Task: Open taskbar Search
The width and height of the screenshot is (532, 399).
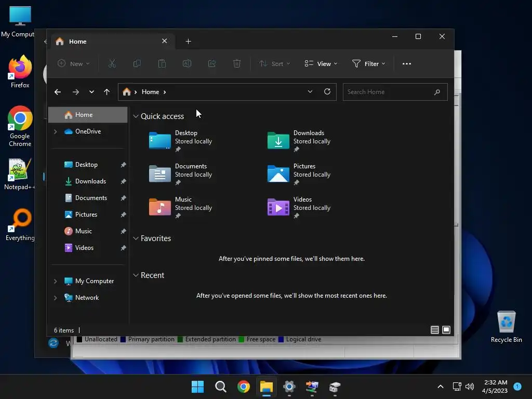Action: [x=220, y=387]
